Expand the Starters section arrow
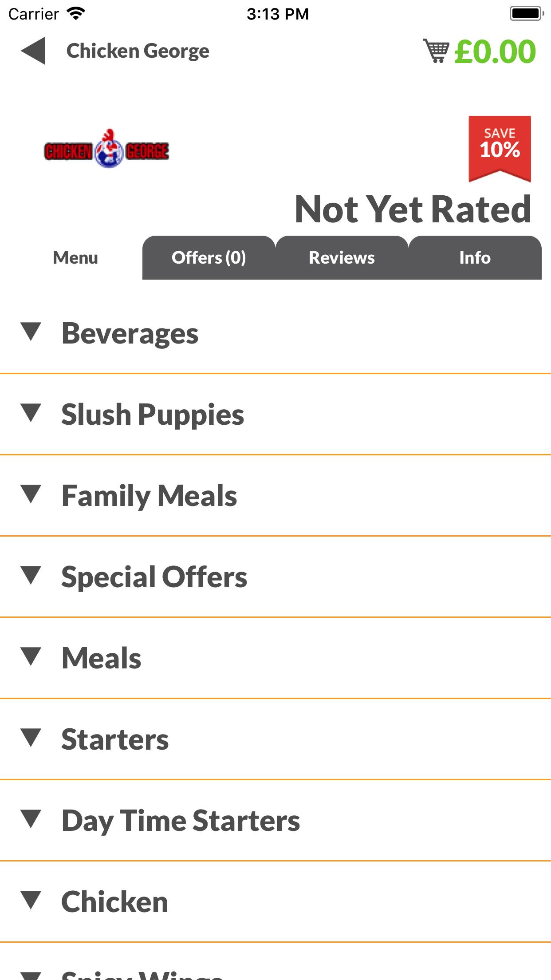This screenshot has width=551, height=980. pos(31,738)
